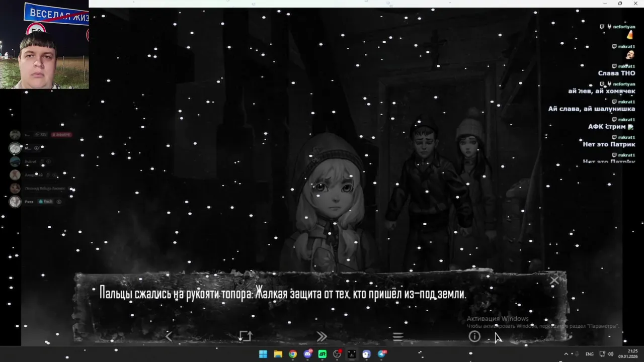Click the 'fisch' tag next to Рита
Image resolution: width=644 pixels, height=362 pixels.
[x=46, y=202]
